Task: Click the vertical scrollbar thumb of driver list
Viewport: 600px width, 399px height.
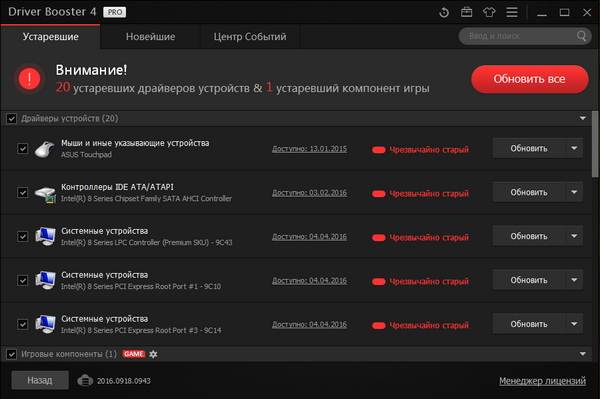Action: pyautogui.click(x=595, y=143)
